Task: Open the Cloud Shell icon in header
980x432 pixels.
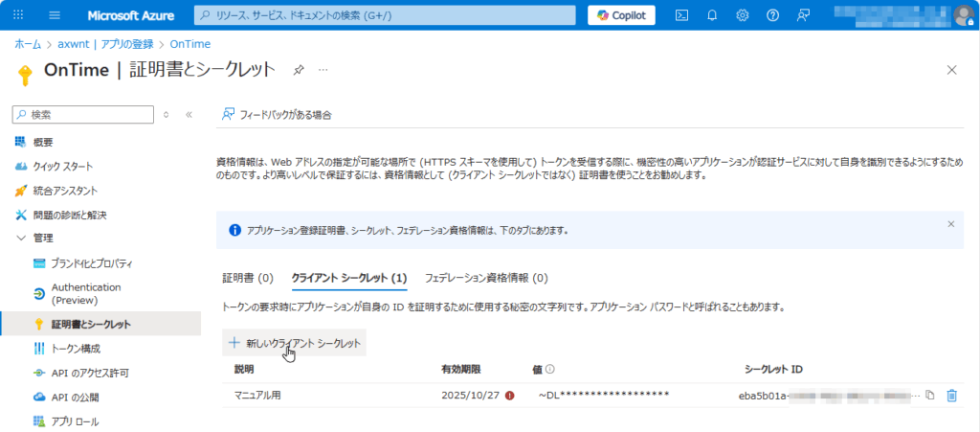Action: pyautogui.click(x=681, y=15)
